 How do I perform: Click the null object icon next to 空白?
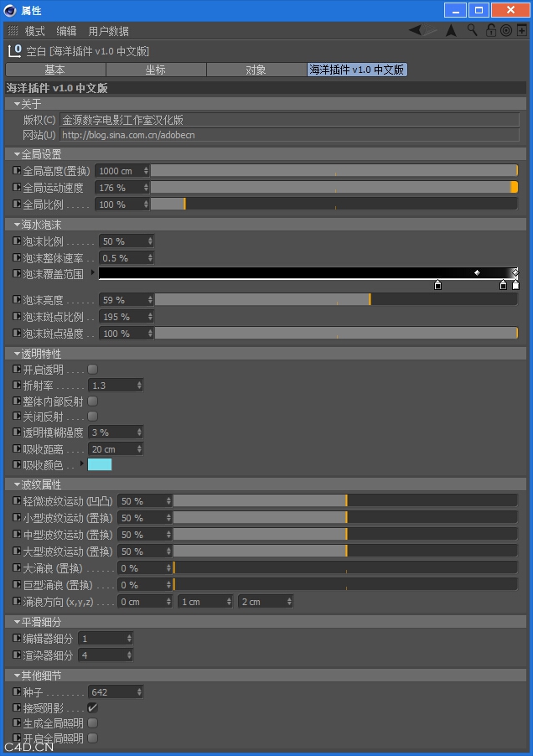14,50
